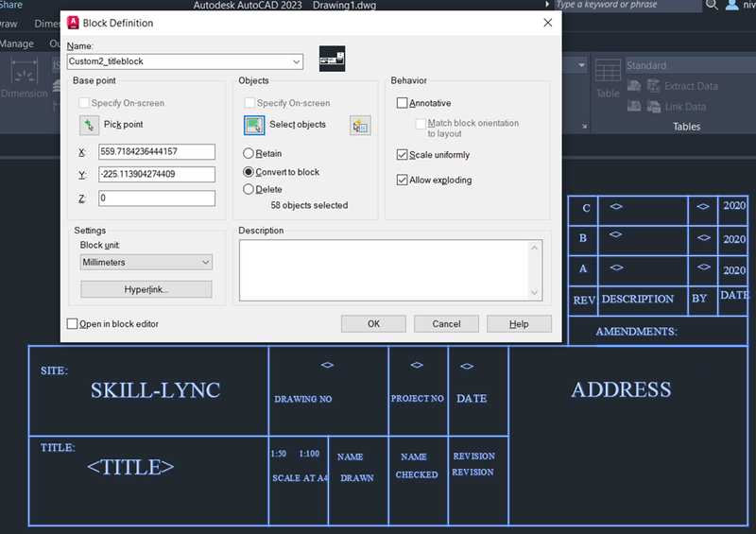Click the Cancel button
Viewport: 756px width, 534px height.
point(446,323)
